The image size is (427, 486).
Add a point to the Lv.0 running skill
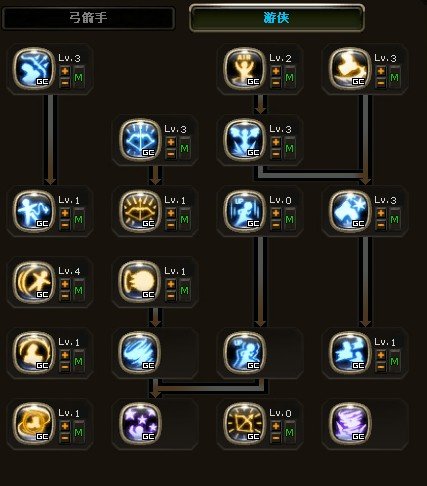point(276,213)
